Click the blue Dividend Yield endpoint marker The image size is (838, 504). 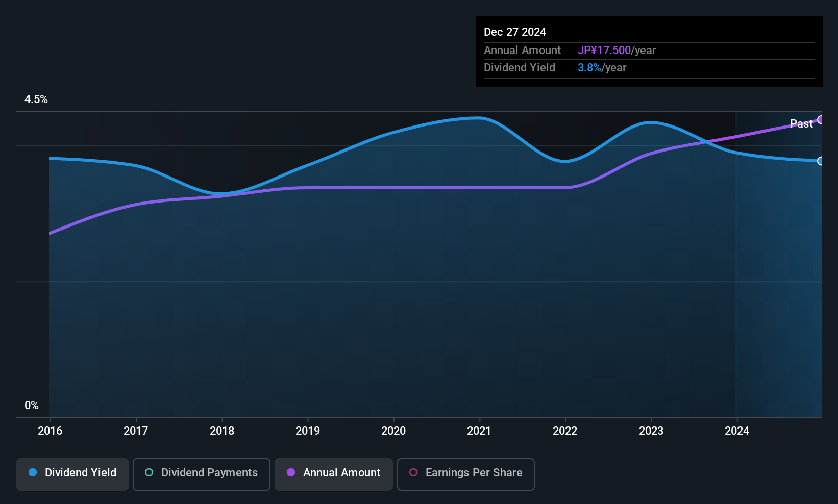point(821,161)
